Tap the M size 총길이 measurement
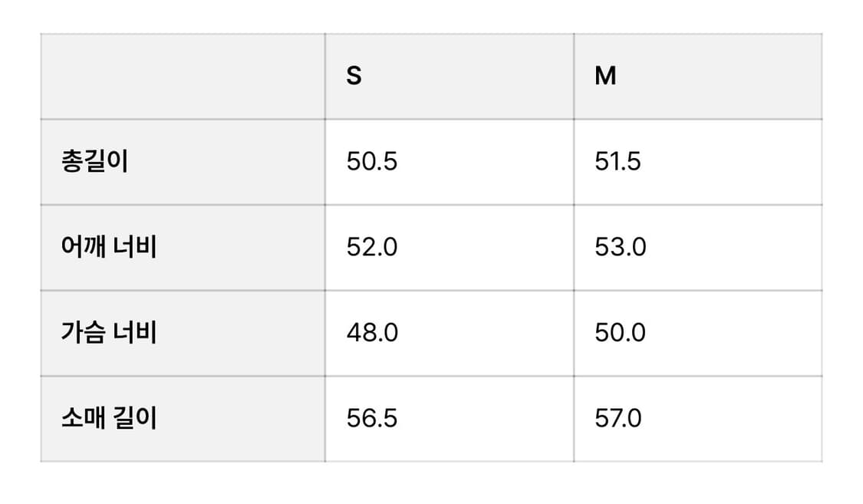The width and height of the screenshot is (863, 504). click(618, 162)
